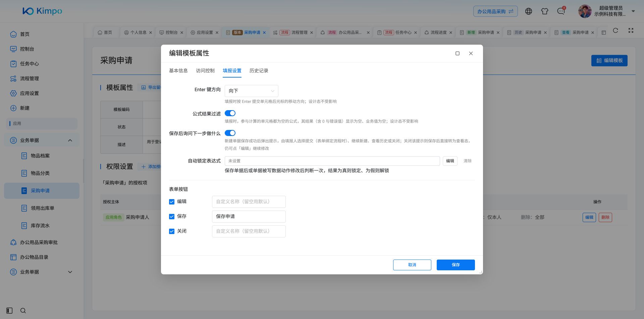This screenshot has height=319, width=644.
Task: Click the user avatar picture
Action: coord(585,11)
